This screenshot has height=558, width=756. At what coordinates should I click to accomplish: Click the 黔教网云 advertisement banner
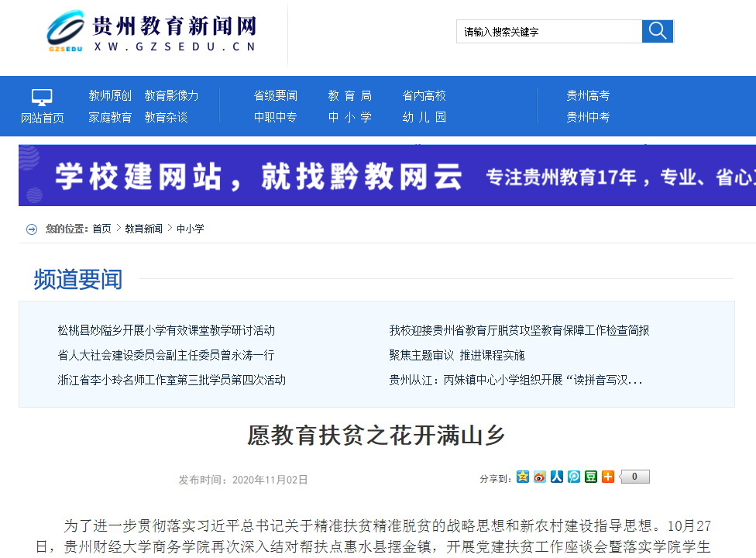[387, 176]
